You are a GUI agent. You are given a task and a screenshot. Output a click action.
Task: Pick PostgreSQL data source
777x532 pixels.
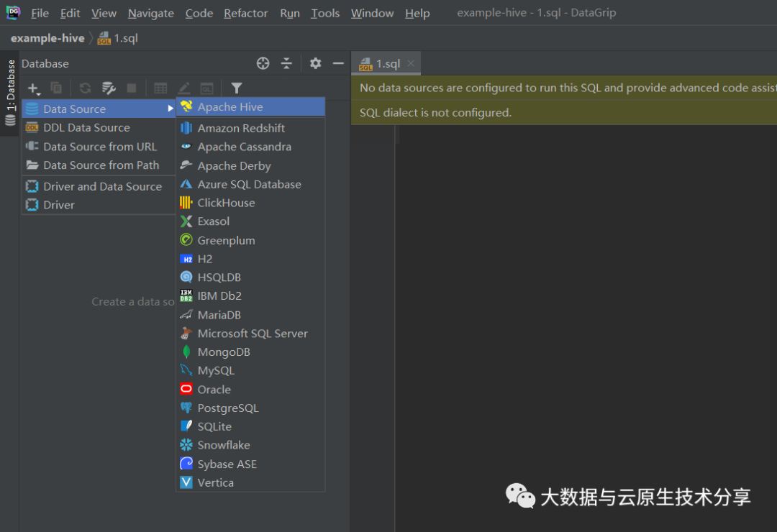click(x=251, y=408)
